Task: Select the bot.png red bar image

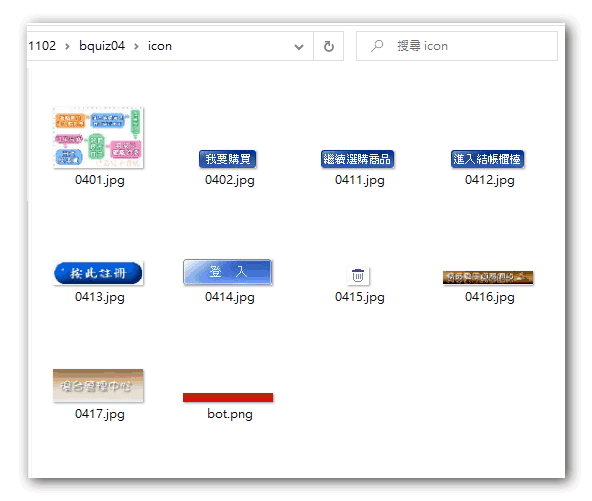Action: click(x=228, y=397)
